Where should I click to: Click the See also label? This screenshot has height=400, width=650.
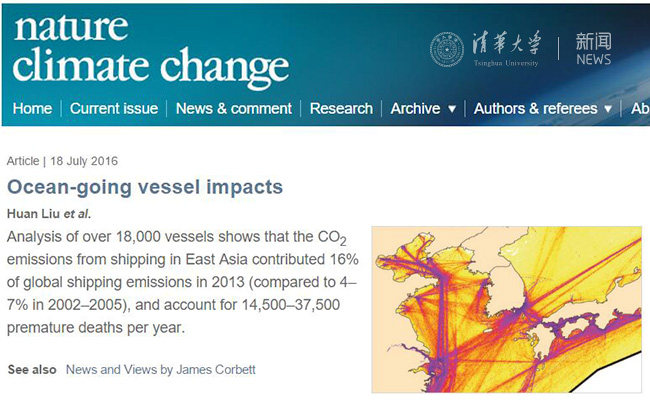(32, 369)
